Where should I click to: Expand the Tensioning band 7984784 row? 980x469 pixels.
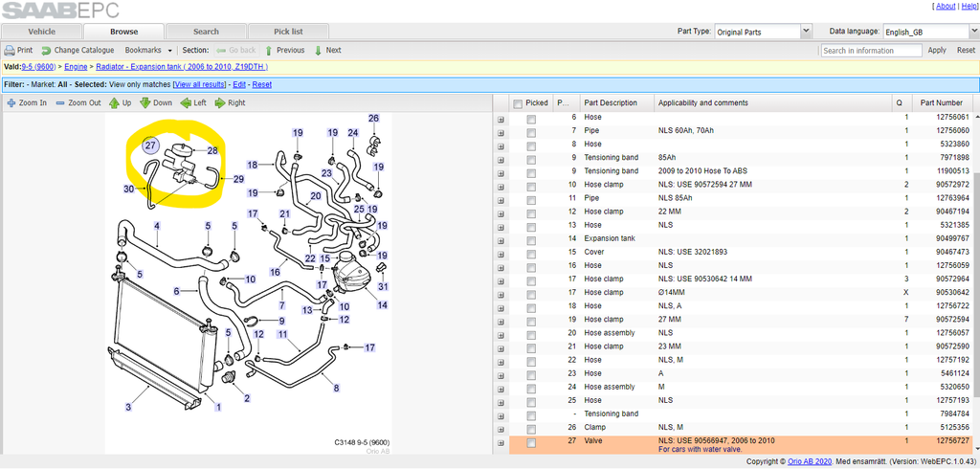point(501,414)
